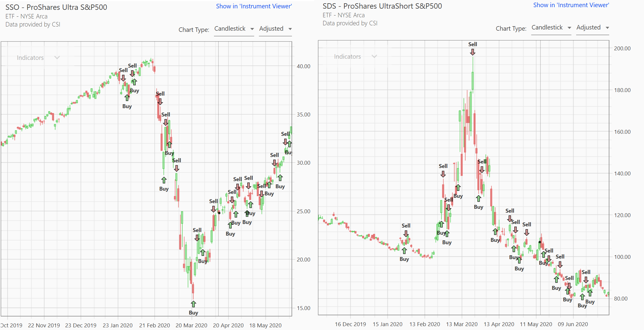
Task: Click rightmost Buy arrow on SDS chart
Action: coord(590,293)
